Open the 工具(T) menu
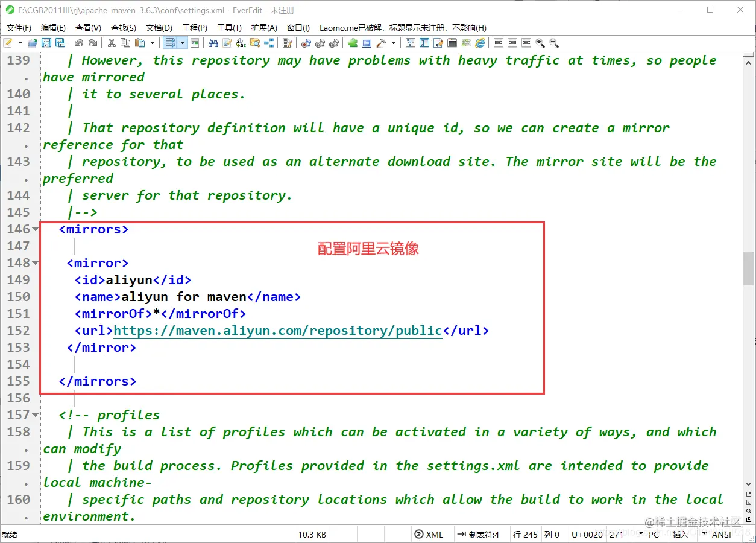This screenshot has height=543, width=756. point(229,28)
